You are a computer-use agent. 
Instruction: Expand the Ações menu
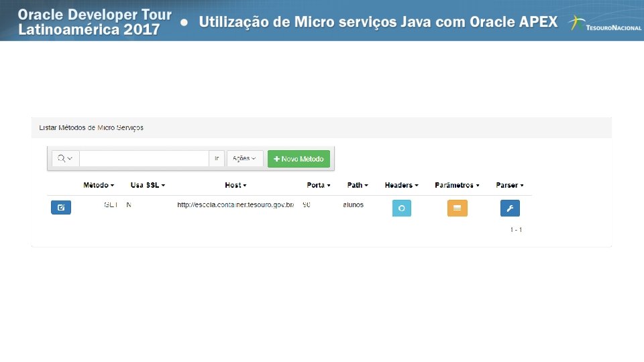[244, 158]
